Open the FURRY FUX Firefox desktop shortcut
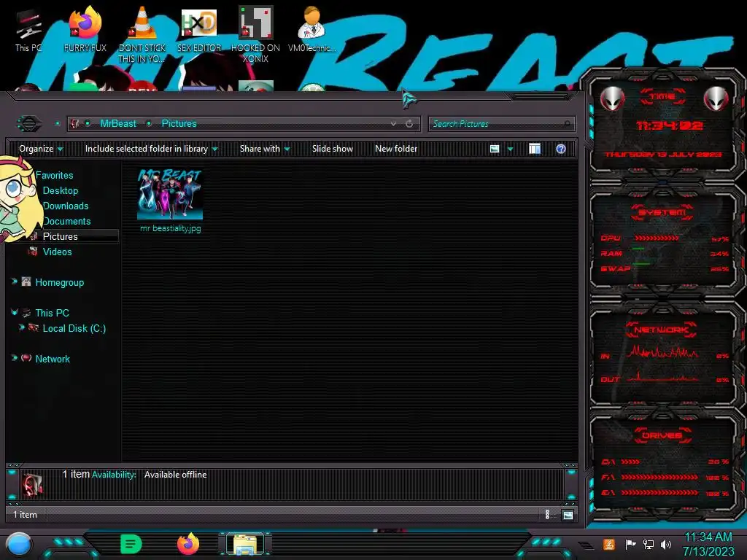Screen dimensions: 747x560 (85, 29)
